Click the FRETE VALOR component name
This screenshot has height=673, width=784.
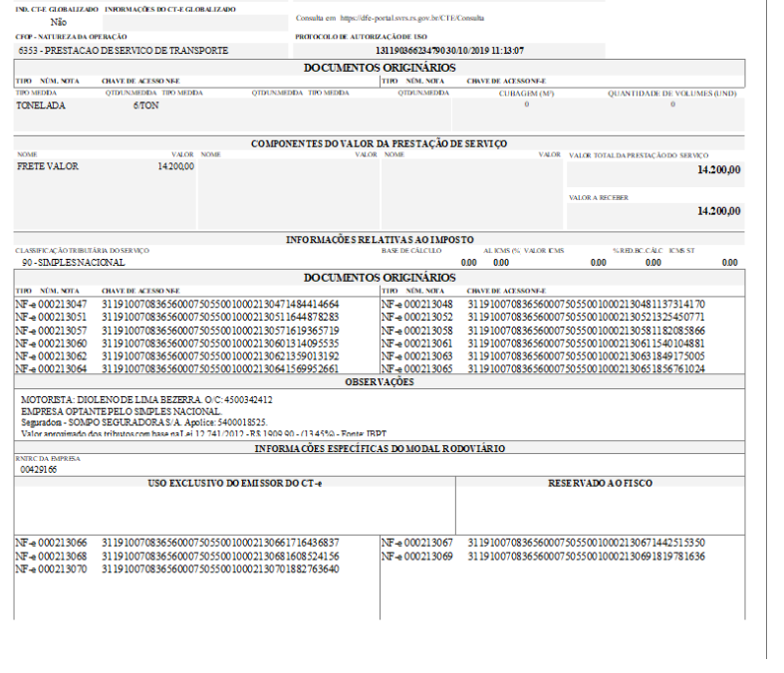click(x=48, y=166)
